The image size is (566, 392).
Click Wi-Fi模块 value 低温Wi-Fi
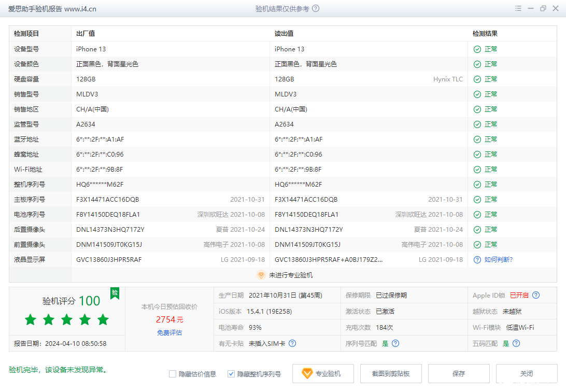point(520,327)
